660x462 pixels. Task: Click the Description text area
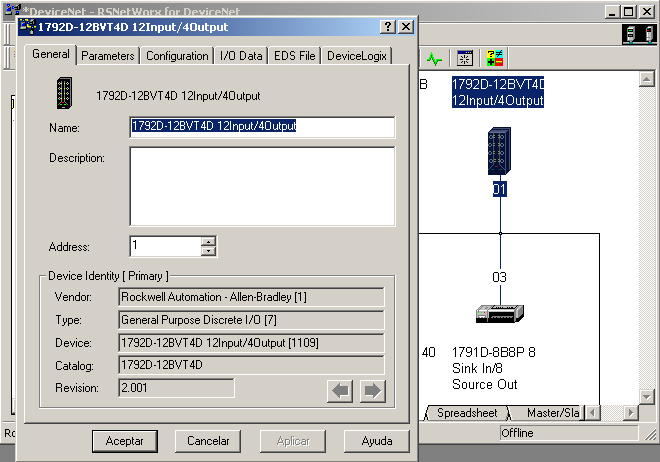(262, 186)
